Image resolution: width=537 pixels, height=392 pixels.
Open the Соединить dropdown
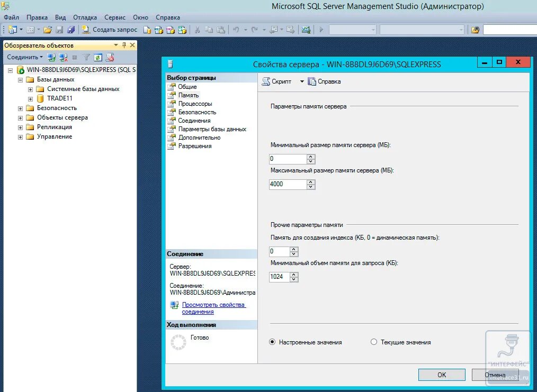click(25, 57)
